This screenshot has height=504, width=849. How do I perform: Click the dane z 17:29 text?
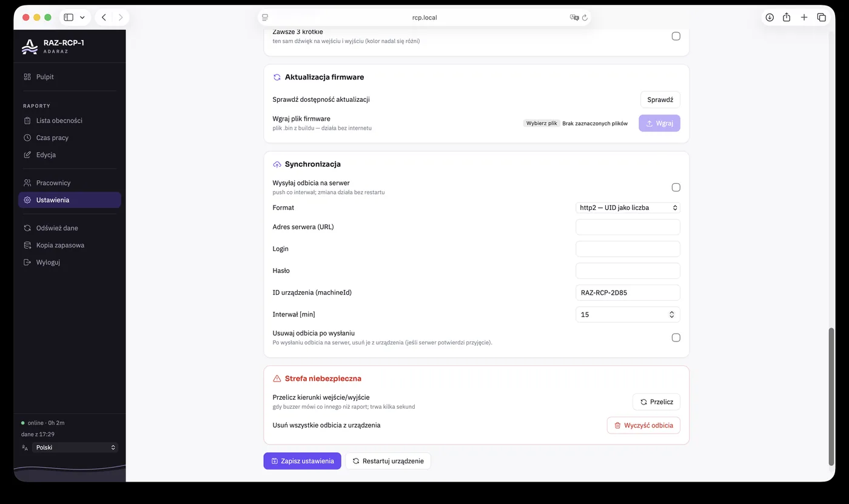click(38, 434)
